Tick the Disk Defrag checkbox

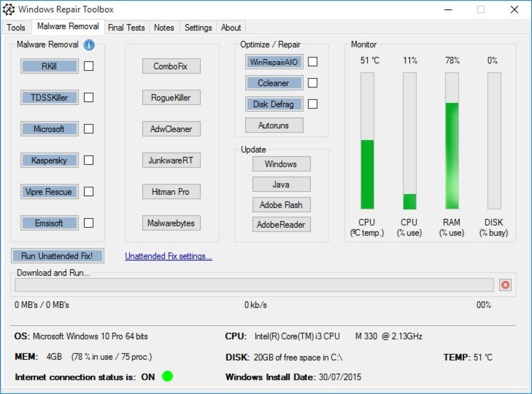313,104
